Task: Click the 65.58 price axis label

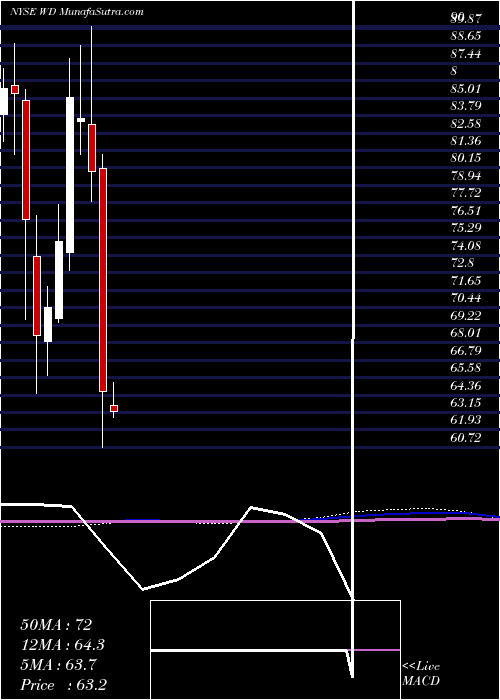Action: [466, 367]
